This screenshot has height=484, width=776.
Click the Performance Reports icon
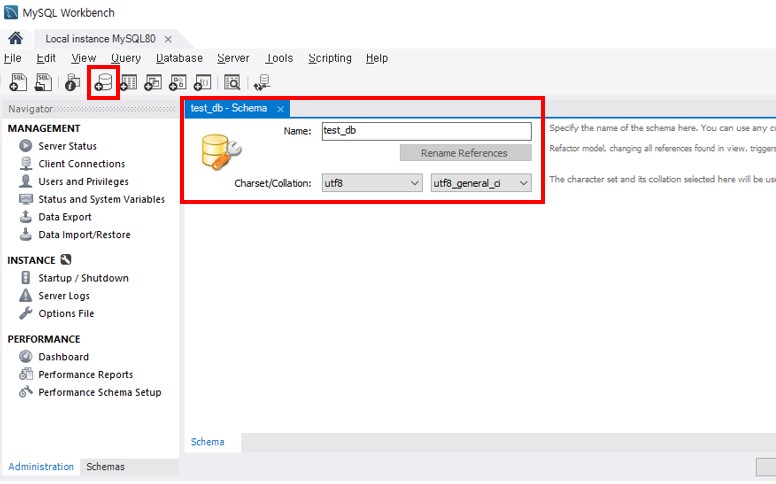26,374
